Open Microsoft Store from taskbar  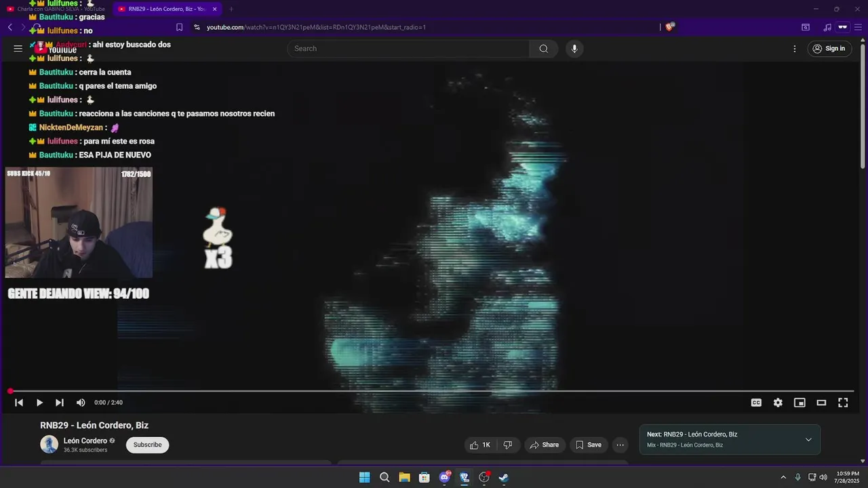click(x=425, y=477)
